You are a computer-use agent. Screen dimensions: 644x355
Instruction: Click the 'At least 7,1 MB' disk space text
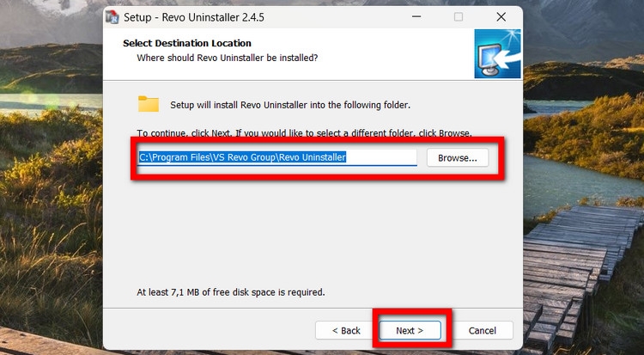point(231,292)
